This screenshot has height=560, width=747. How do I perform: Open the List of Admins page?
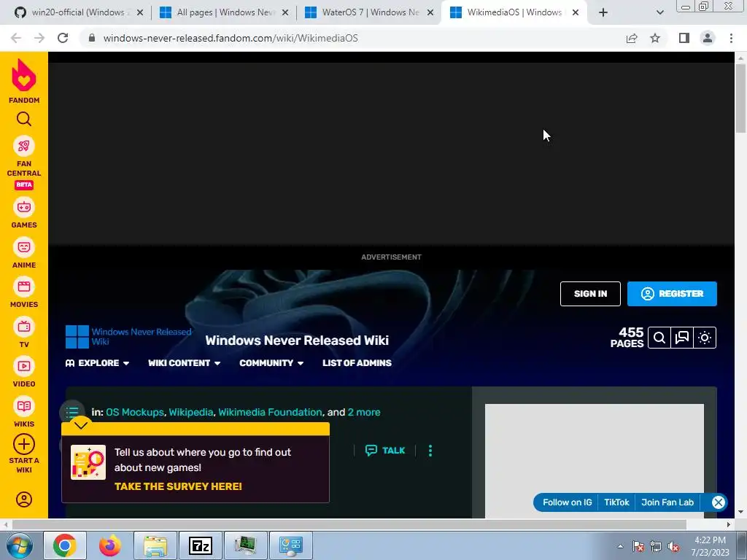click(x=357, y=363)
